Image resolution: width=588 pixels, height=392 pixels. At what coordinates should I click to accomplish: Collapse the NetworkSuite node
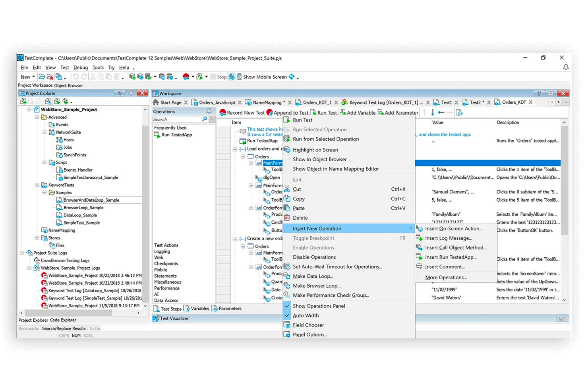pyautogui.click(x=44, y=132)
